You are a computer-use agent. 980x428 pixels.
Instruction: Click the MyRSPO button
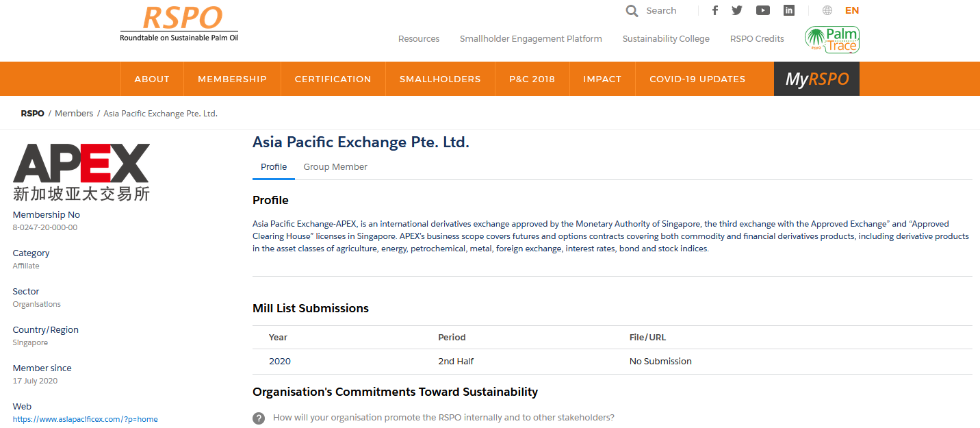coord(816,79)
